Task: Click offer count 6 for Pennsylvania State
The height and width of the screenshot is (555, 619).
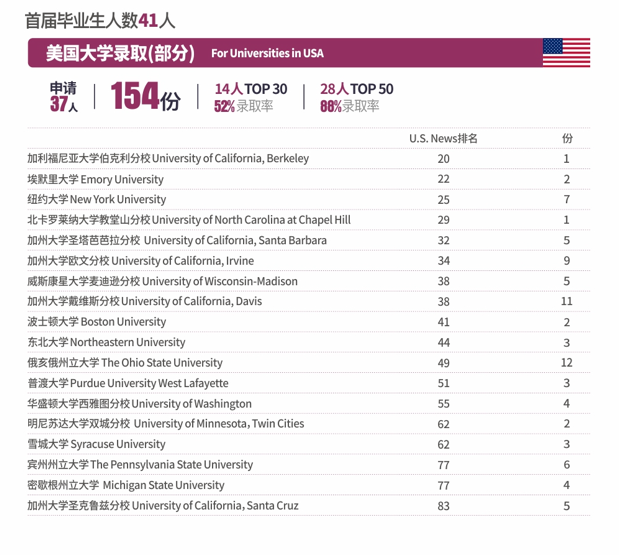Action: tap(566, 465)
